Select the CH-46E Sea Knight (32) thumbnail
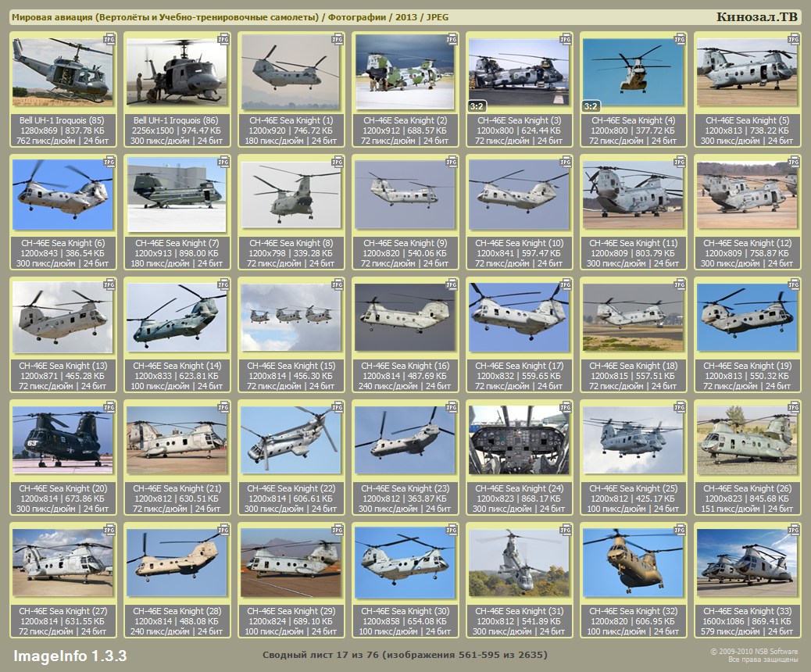811x672 pixels. (x=633, y=563)
